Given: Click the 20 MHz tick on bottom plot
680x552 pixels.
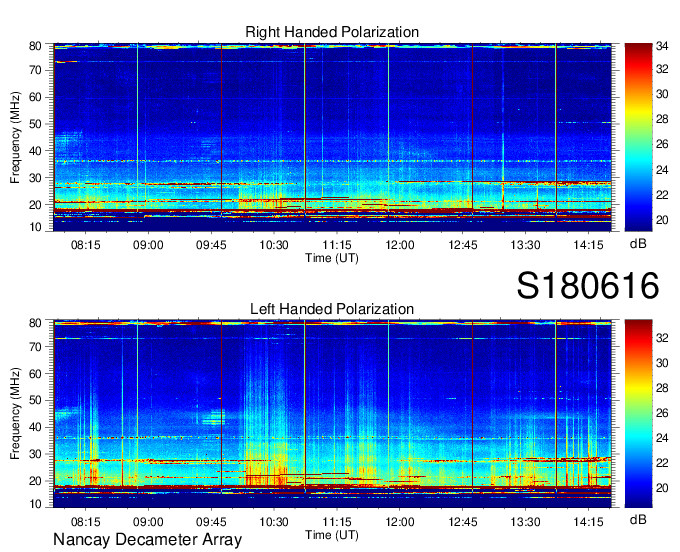Looking at the screenshot, I should [x=35, y=481].
